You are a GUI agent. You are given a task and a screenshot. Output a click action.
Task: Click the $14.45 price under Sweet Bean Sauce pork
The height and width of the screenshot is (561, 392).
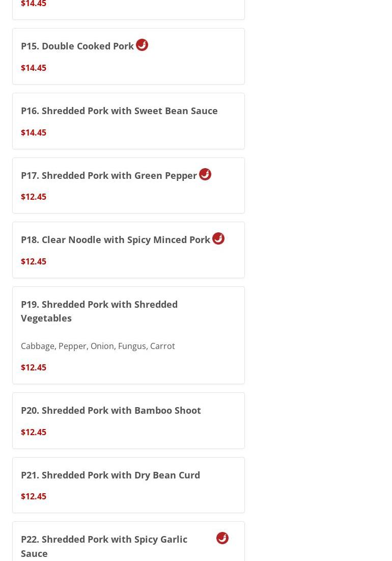(34, 132)
